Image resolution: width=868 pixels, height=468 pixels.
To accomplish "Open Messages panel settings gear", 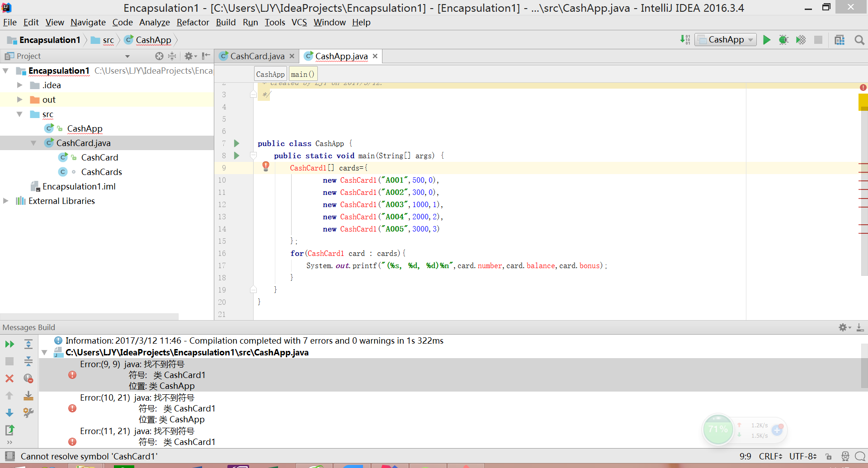I will (x=844, y=327).
